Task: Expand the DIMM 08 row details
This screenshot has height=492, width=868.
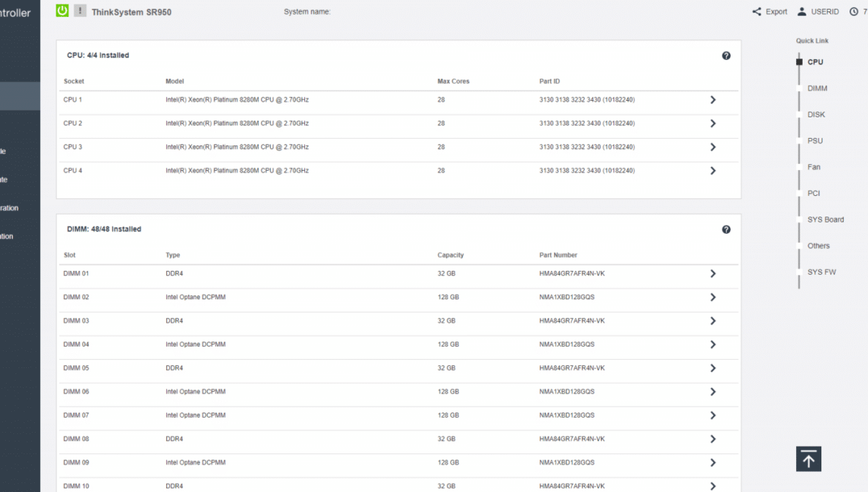Action: point(713,439)
